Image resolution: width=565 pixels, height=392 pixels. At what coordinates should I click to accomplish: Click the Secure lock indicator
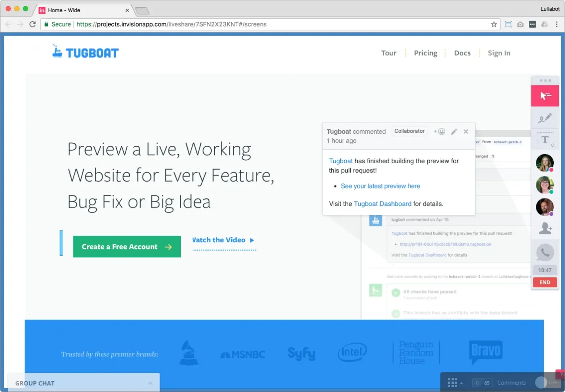pos(57,24)
